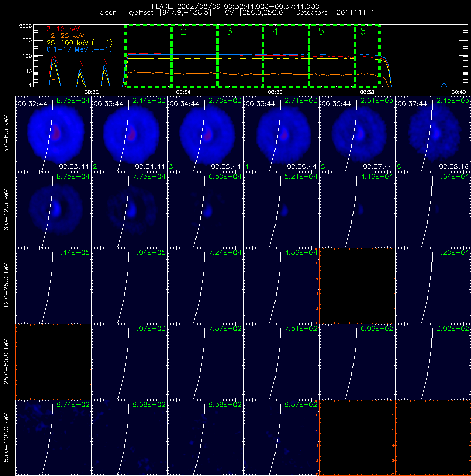Click the 4.86E+04 peak value text

coord(301,252)
